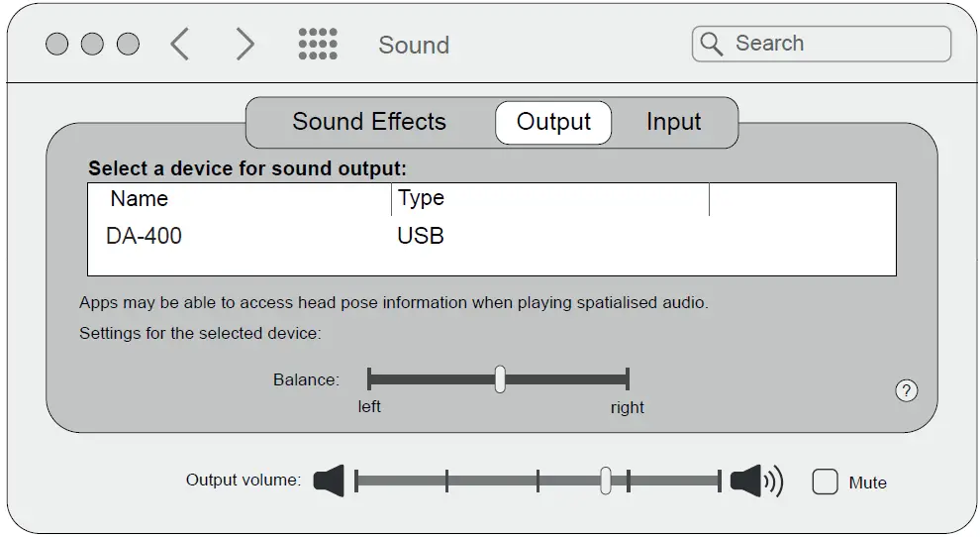The width and height of the screenshot is (980, 537).
Task: Click the Type column header
Action: click(421, 198)
